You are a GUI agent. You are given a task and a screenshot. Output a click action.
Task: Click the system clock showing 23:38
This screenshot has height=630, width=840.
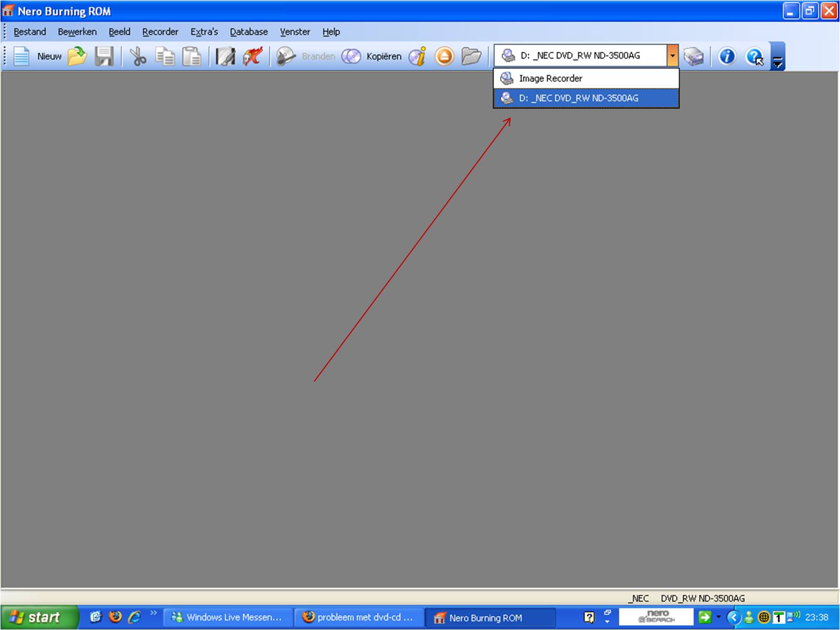pyautogui.click(x=816, y=617)
